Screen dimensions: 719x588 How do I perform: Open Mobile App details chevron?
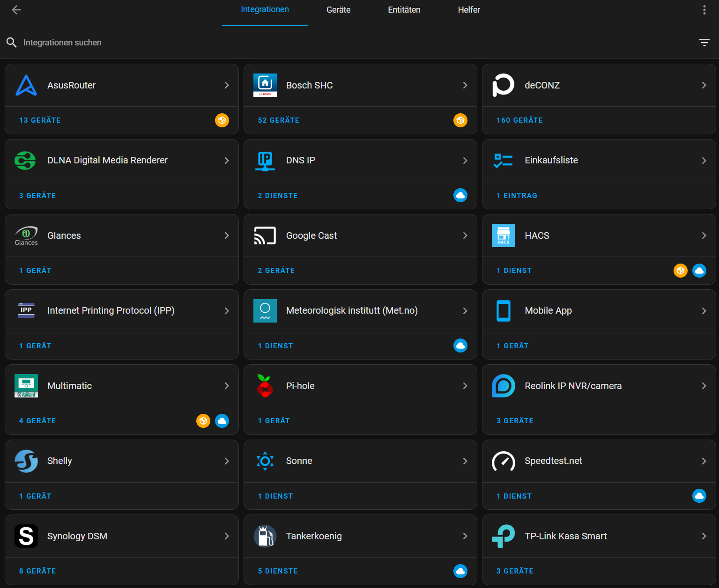tap(704, 311)
